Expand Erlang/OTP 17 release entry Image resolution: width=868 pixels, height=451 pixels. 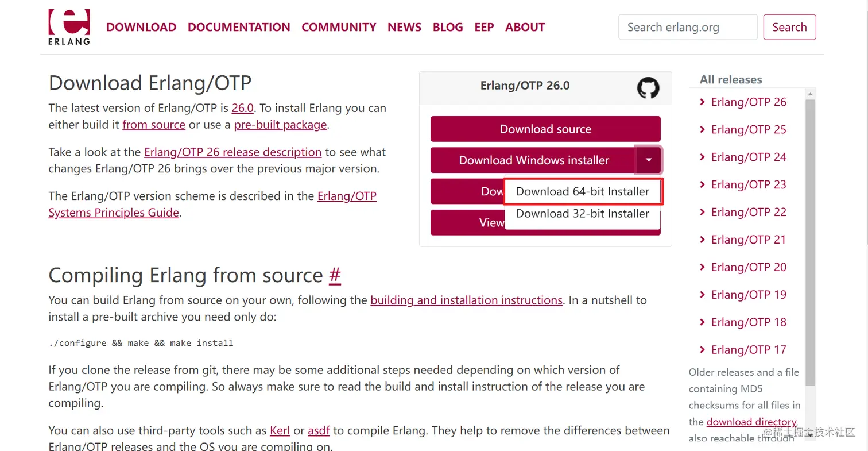[749, 350]
